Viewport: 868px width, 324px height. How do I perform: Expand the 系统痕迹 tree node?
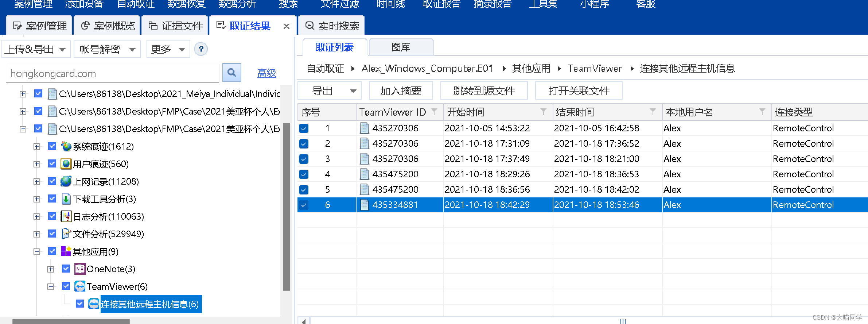(37, 146)
